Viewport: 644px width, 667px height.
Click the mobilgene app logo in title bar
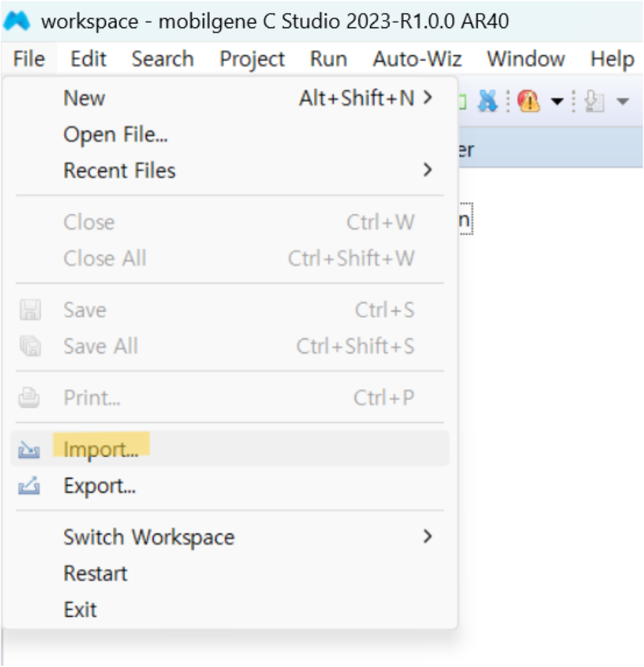click(17, 21)
